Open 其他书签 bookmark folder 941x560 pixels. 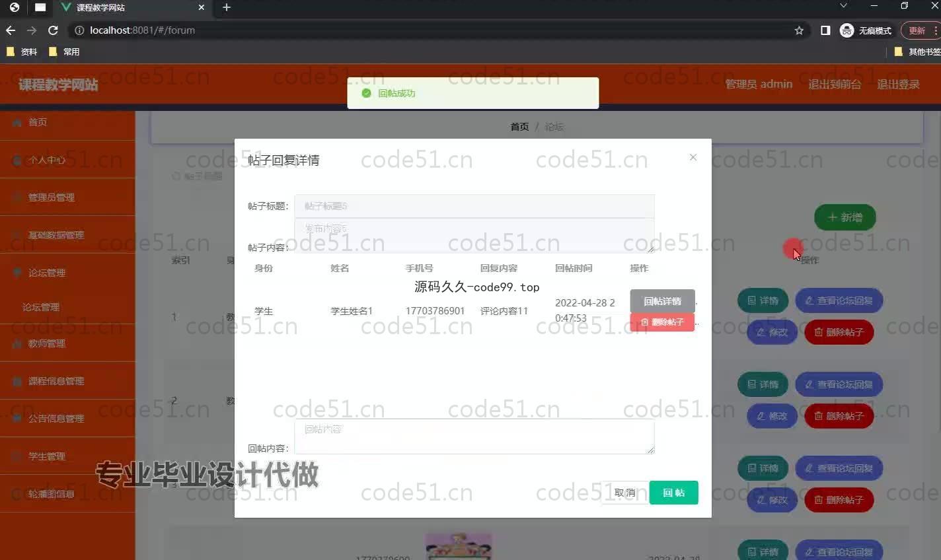tap(917, 52)
